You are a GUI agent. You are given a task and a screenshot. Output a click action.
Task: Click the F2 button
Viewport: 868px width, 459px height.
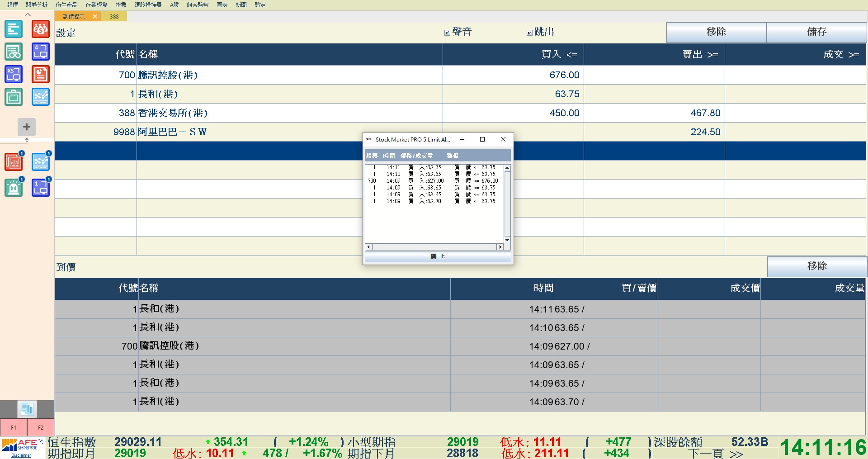point(41,427)
